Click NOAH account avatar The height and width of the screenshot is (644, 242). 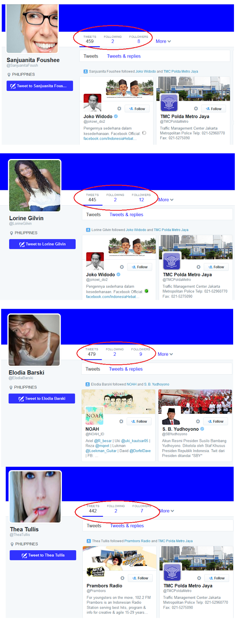point(94,416)
